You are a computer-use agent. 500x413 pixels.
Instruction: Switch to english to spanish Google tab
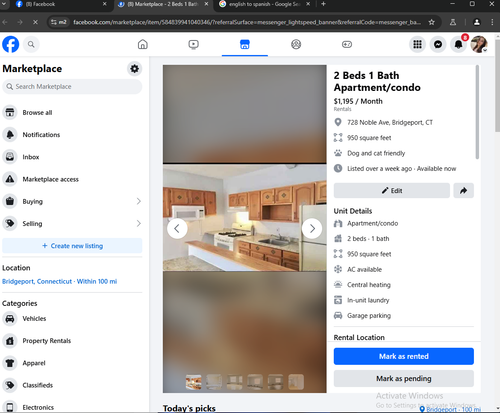(x=264, y=4)
